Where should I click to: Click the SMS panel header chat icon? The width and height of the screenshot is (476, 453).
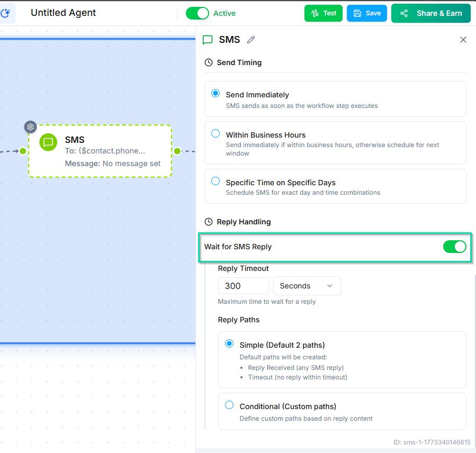(208, 40)
